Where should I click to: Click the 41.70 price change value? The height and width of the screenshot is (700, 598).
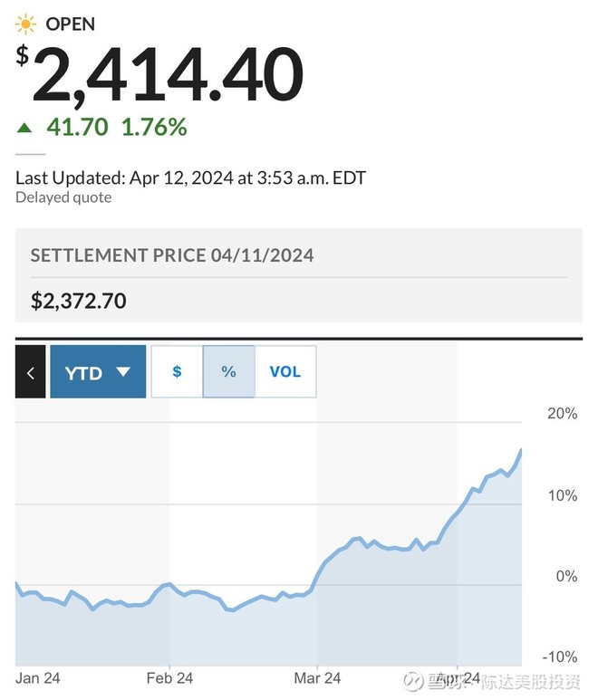[x=77, y=128]
